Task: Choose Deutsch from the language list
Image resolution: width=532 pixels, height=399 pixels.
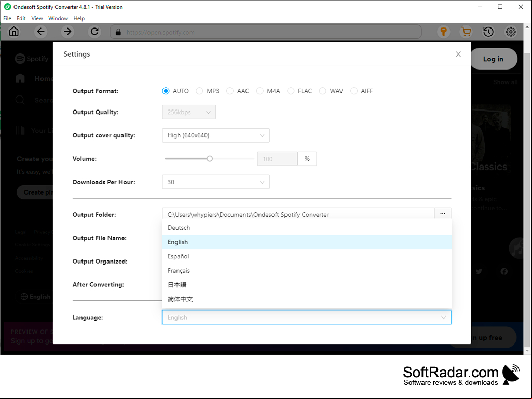Action: [x=307, y=228]
